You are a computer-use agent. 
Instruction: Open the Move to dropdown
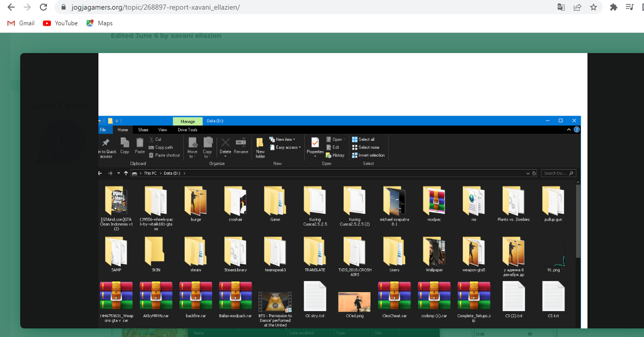coord(192,148)
